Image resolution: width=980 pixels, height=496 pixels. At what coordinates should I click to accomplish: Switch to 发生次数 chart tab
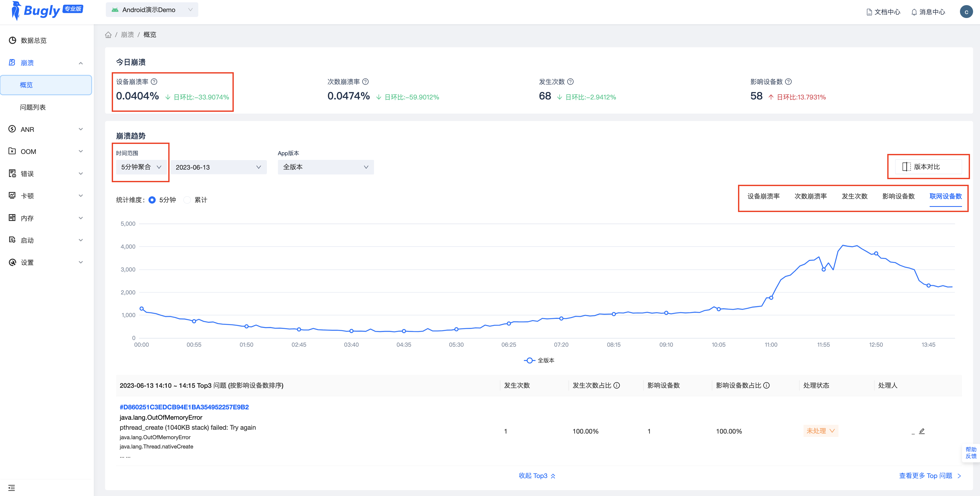coord(854,196)
